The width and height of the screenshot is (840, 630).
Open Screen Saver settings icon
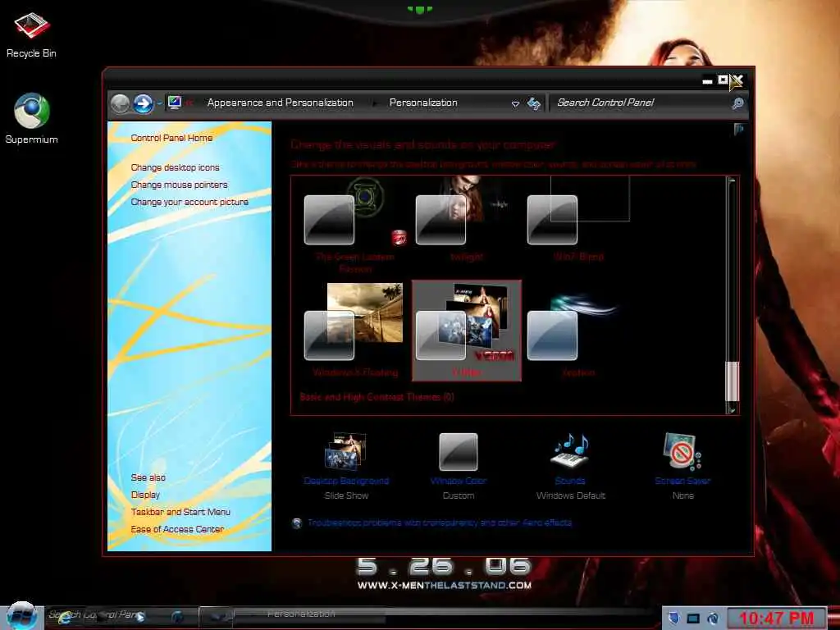[x=682, y=451]
